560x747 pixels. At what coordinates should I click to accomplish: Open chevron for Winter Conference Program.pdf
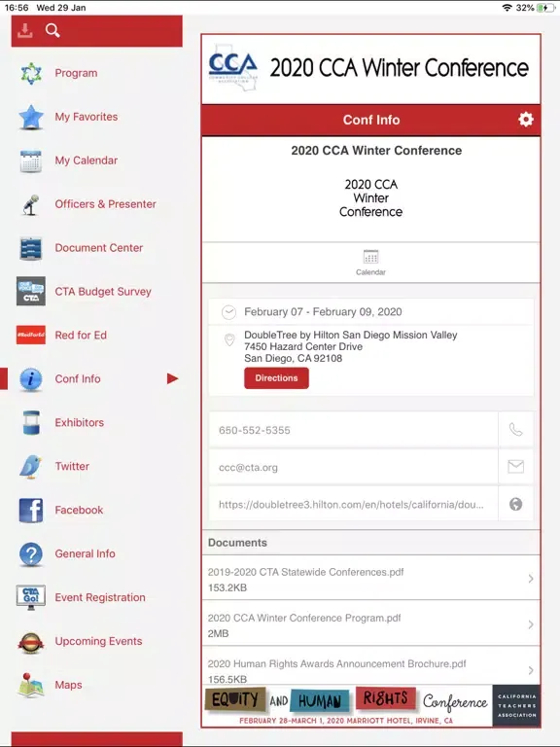pos(531,624)
